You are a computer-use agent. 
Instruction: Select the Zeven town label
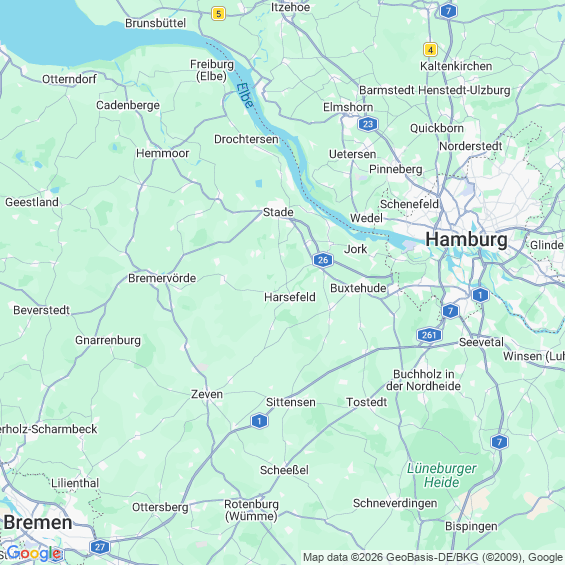coord(207,394)
